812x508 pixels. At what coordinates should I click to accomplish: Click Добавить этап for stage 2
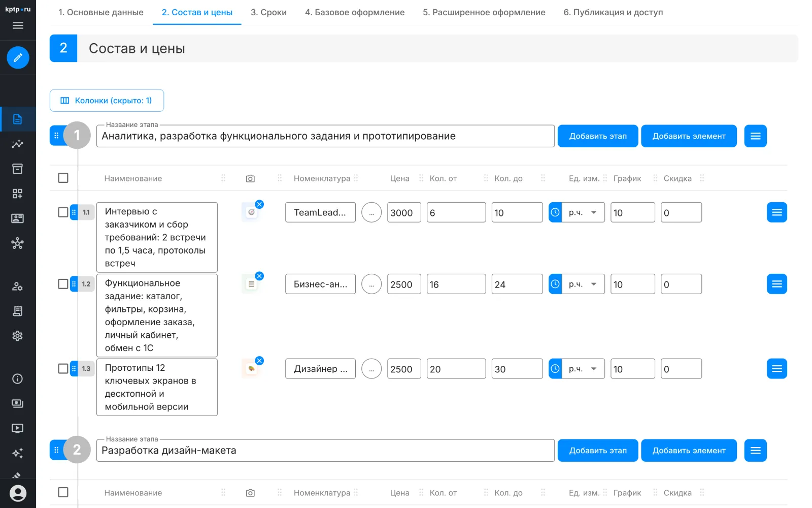(598, 451)
